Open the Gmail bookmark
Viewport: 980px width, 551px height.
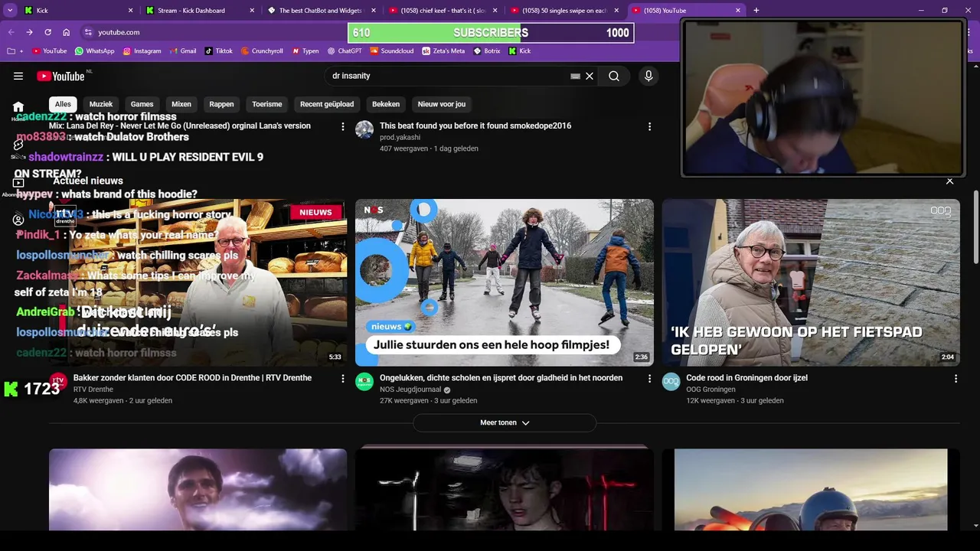click(x=182, y=51)
